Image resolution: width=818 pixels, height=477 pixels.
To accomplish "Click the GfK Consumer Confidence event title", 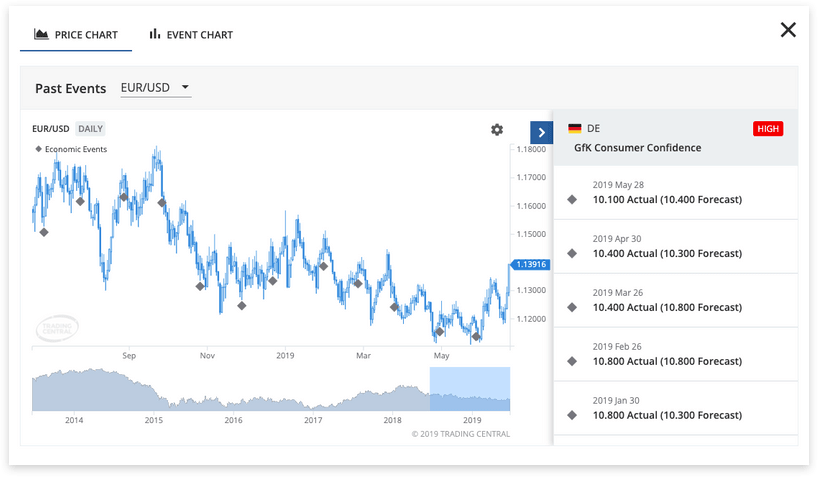I will pyautogui.click(x=637, y=148).
